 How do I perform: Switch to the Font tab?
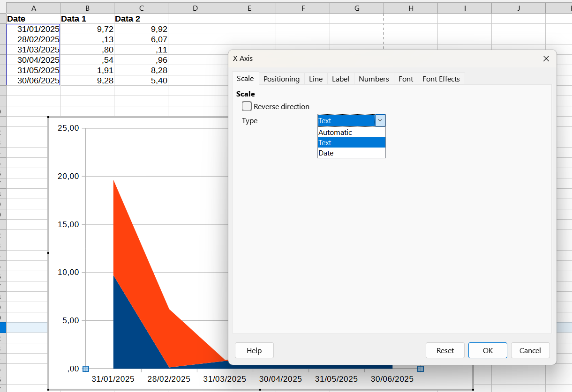point(406,79)
